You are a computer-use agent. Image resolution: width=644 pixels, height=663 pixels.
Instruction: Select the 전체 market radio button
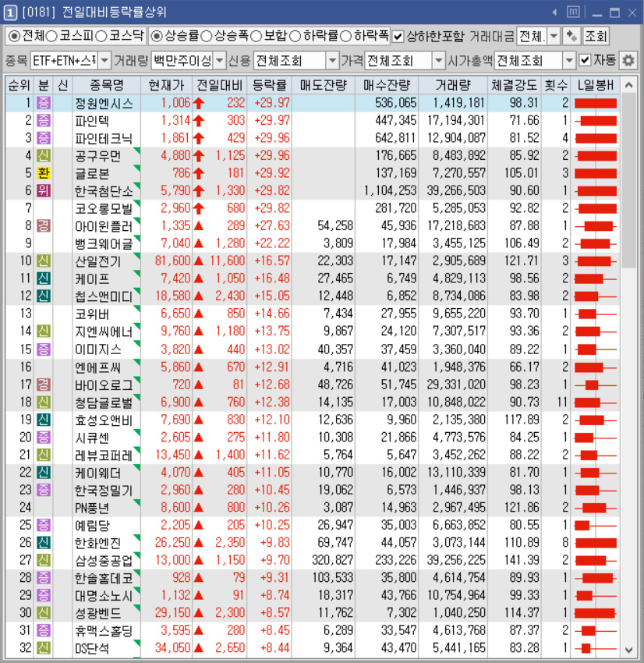pyautogui.click(x=14, y=37)
